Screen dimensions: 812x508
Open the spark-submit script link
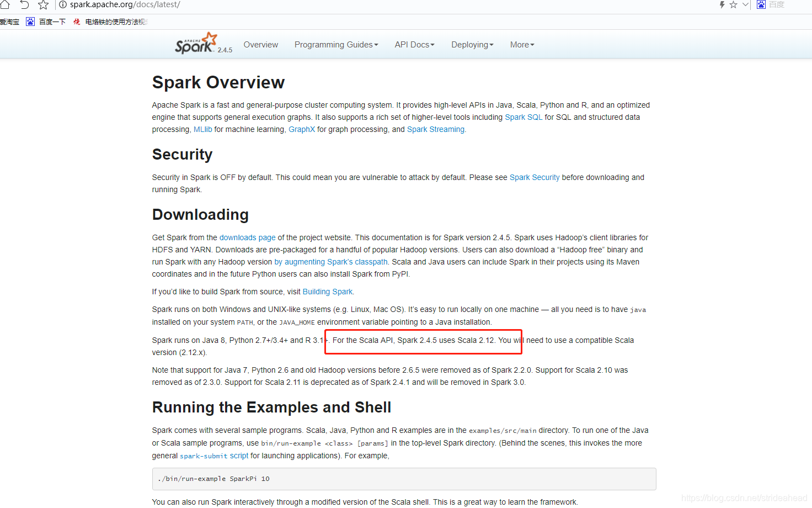[214, 456]
